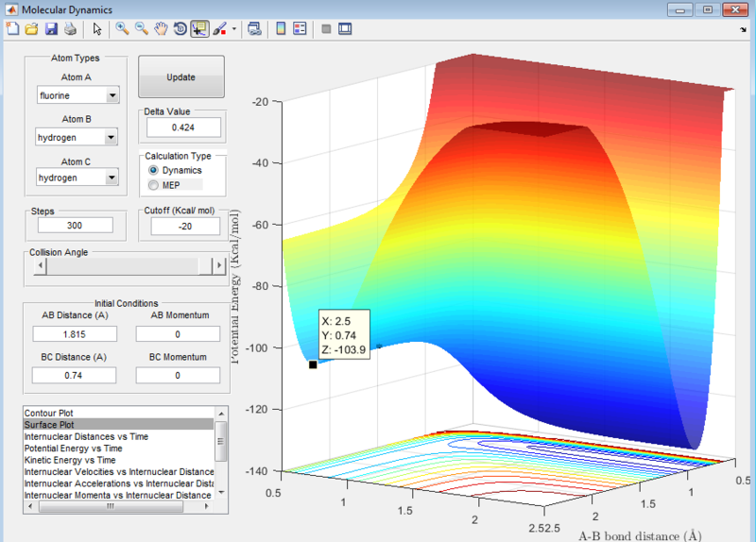The image size is (756, 542).
Task: Insert a colorbar from the toolbar
Action: (x=281, y=29)
